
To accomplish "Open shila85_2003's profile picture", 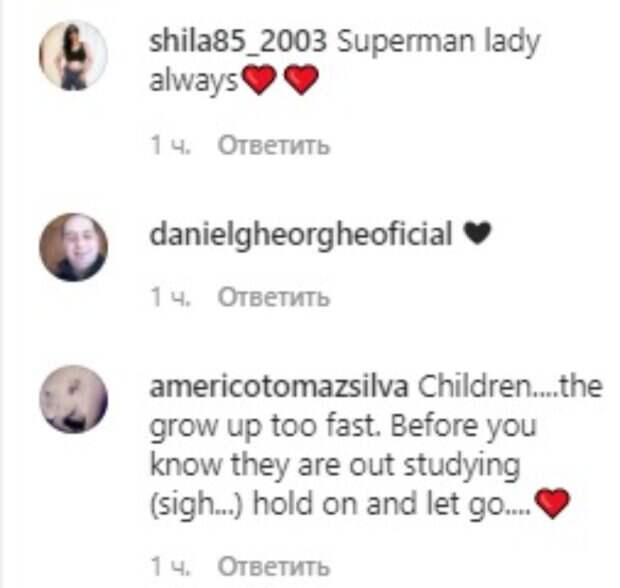I will click(73, 56).
